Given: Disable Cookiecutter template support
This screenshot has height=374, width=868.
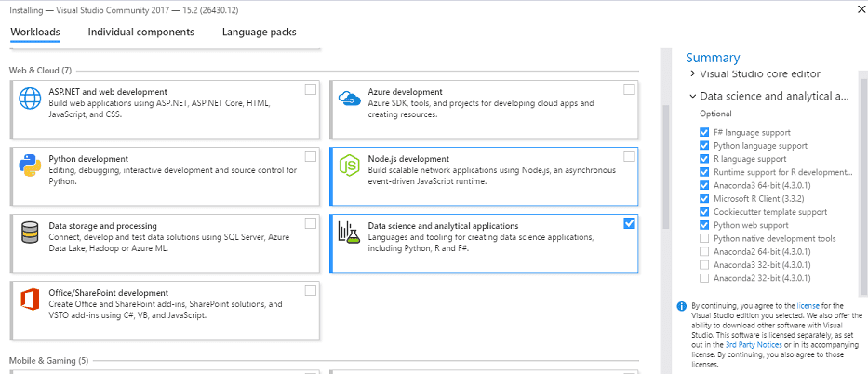Looking at the screenshot, I should [704, 212].
